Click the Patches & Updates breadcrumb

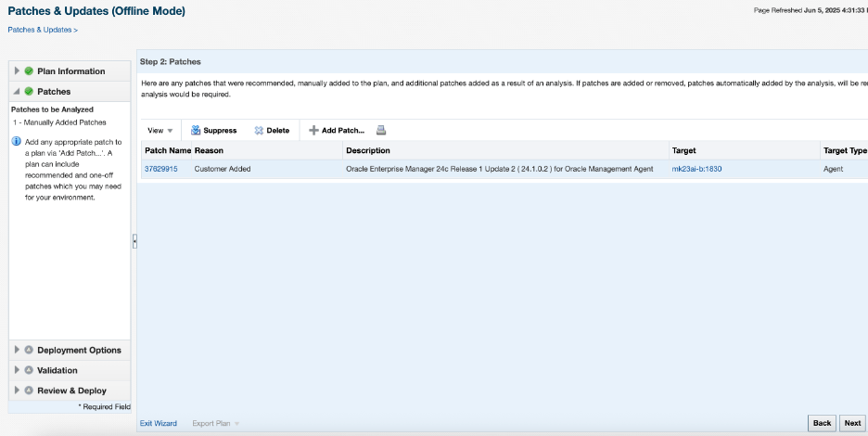[x=40, y=30]
